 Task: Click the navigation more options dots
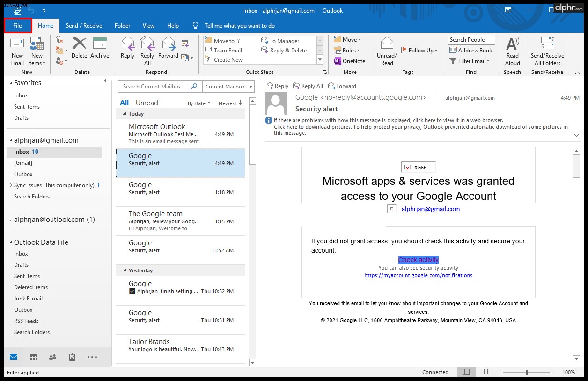(92, 357)
